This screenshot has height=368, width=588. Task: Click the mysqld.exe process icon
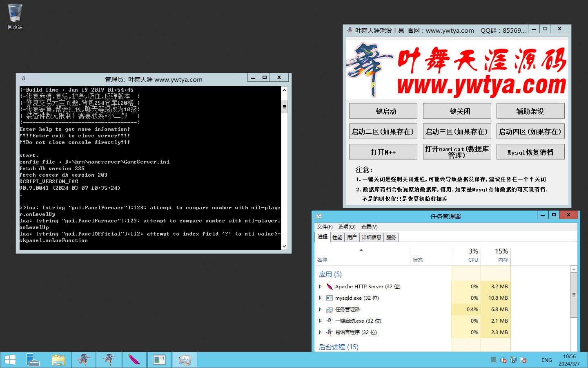tap(330, 298)
